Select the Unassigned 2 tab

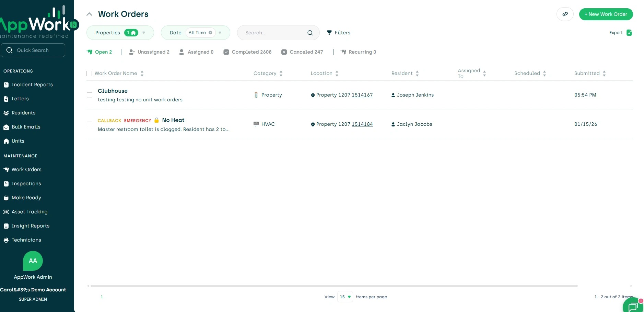click(149, 52)
